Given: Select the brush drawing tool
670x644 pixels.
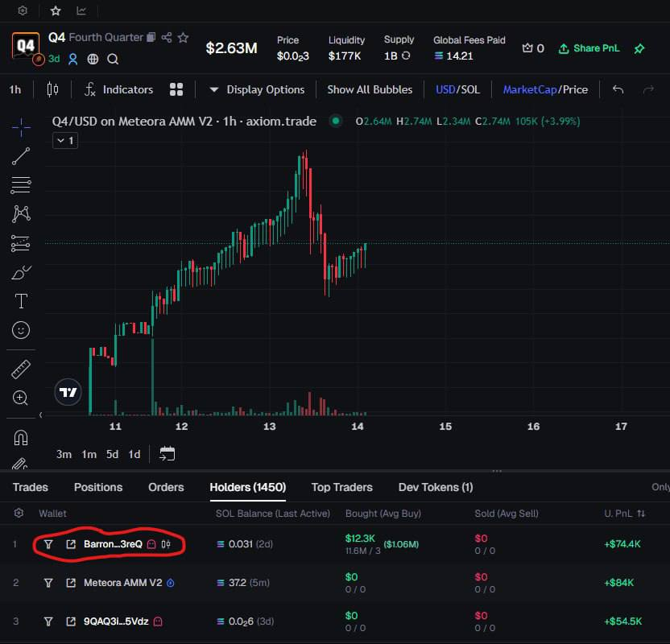Looking at the screenshot, I should pos(21,272).
